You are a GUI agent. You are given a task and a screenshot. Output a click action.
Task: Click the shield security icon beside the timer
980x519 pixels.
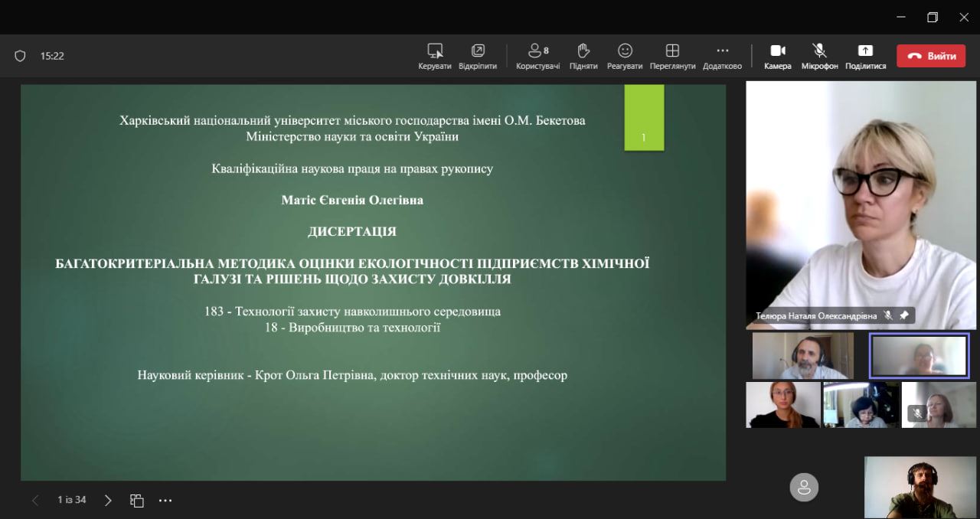[x=21, y=56]
